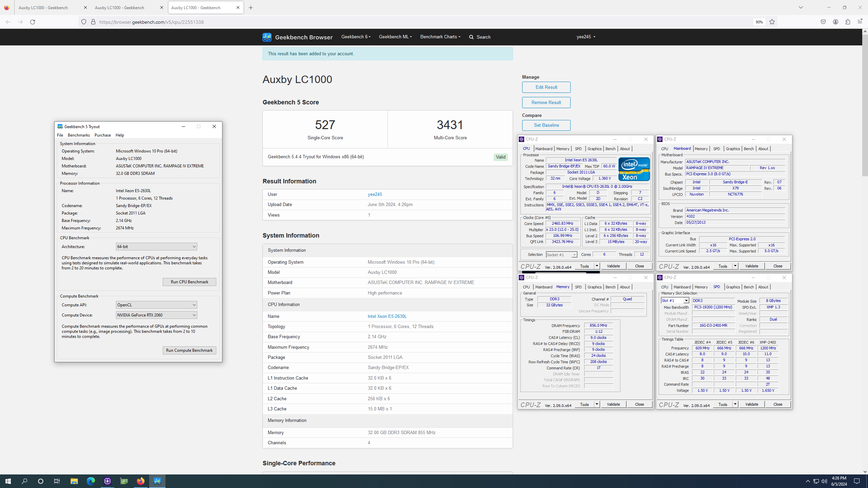Expand the Geekbench ML navbar dropdown
Viewport: 868px width, 488px height.
point(395,37)
